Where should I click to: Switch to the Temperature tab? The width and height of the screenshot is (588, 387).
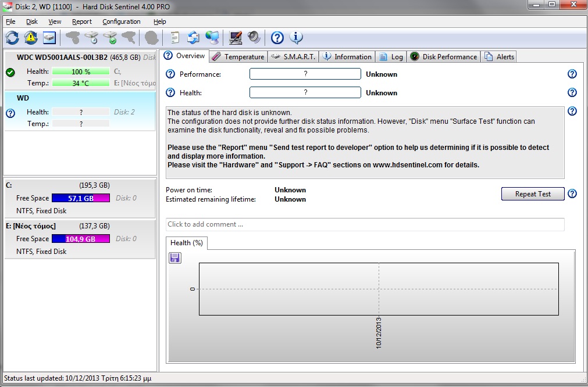point(238,56)
